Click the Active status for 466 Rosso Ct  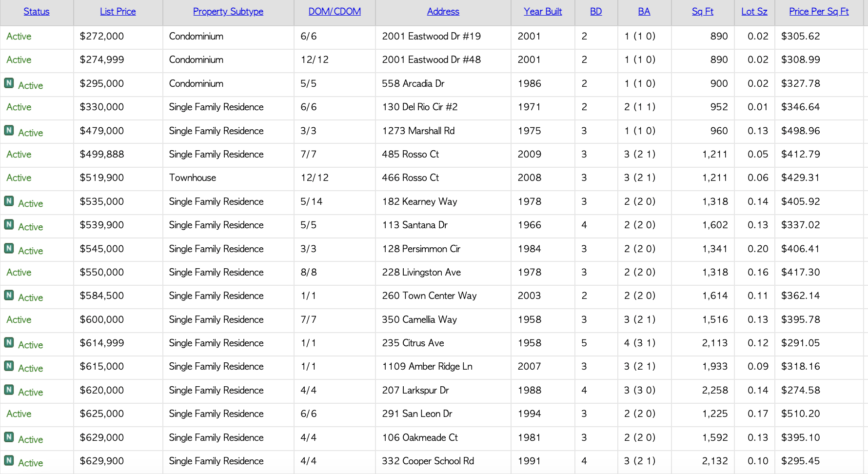pyautogui.click(x=19, y=178)
